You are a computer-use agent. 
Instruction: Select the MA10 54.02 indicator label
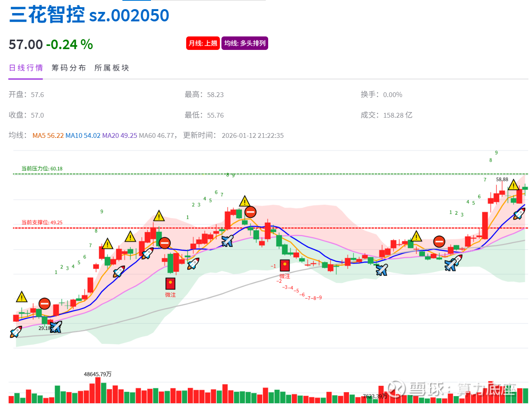[x=83, y=135]
